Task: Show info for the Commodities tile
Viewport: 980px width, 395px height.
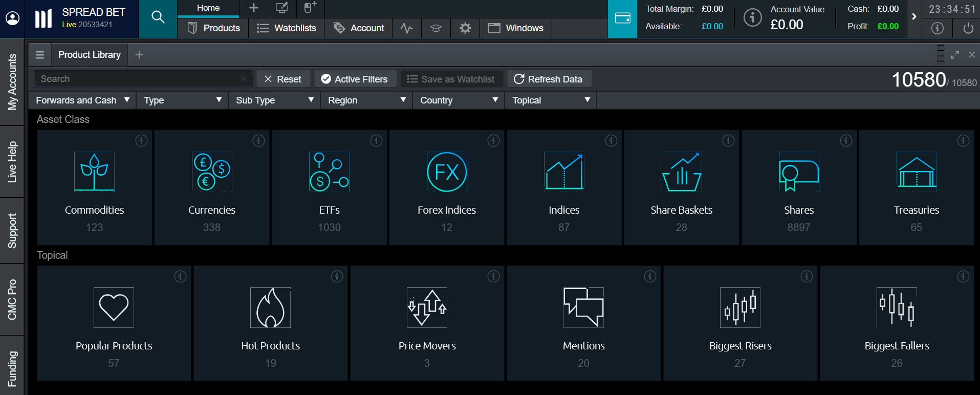Action: [141, 140]
